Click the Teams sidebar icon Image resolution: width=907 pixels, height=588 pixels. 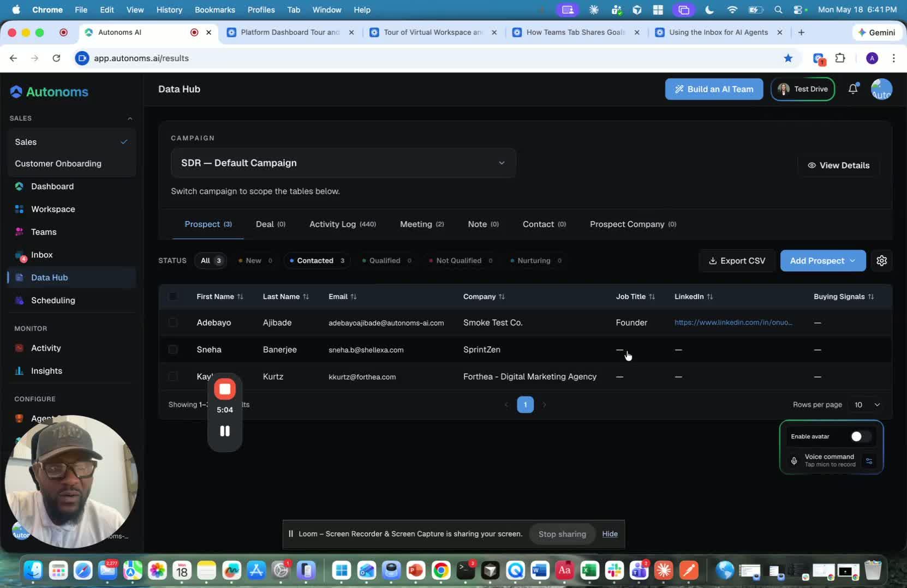pyautogui.click(x=19, y=232)
